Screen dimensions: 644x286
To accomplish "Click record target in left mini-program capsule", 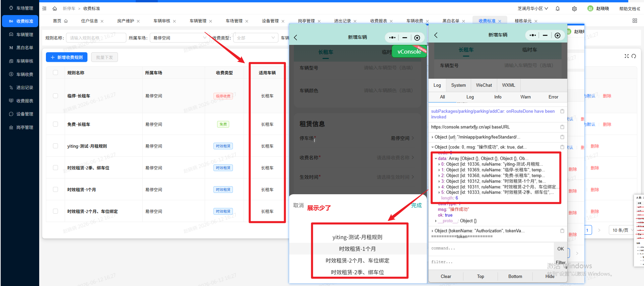I will click(417, 38).
